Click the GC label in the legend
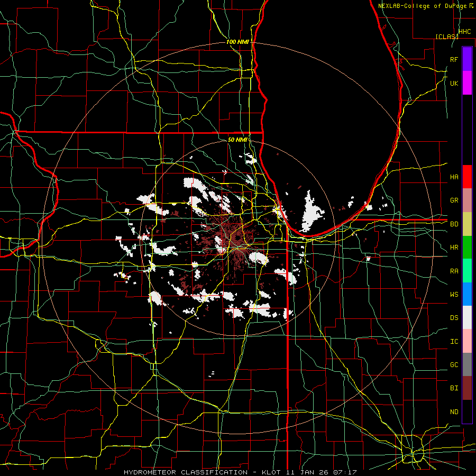This screenshot has height=476, width=476. (454, 365)
